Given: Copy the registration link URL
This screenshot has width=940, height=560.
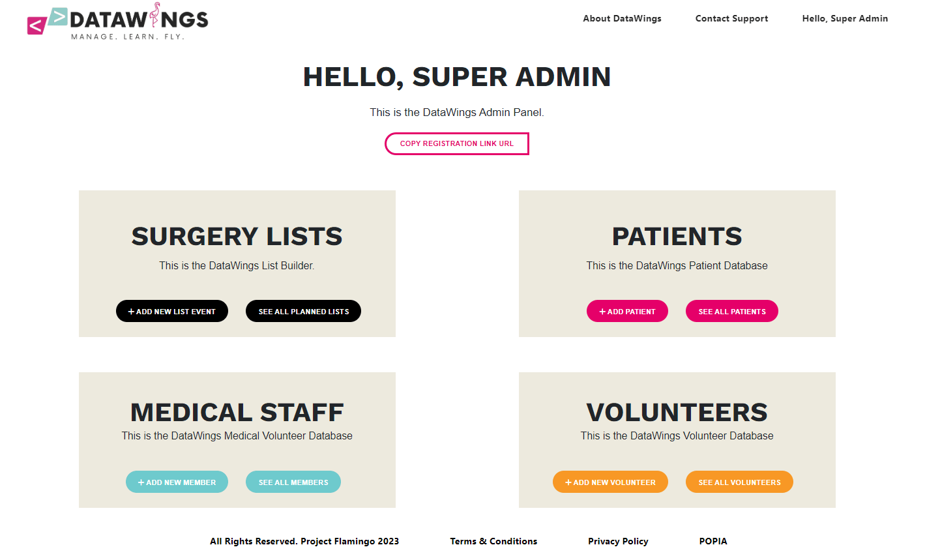Looking at the screenshot, I should click(x=456, y=143).
